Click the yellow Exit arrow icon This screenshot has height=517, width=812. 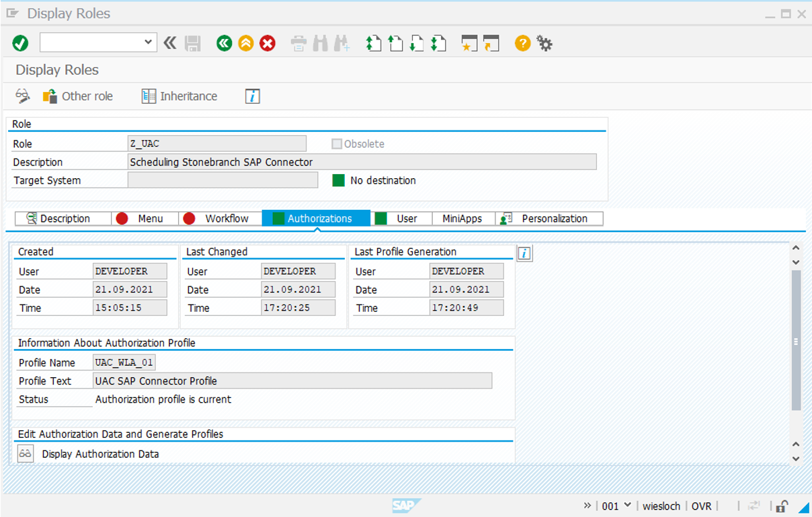pos(246,44)
